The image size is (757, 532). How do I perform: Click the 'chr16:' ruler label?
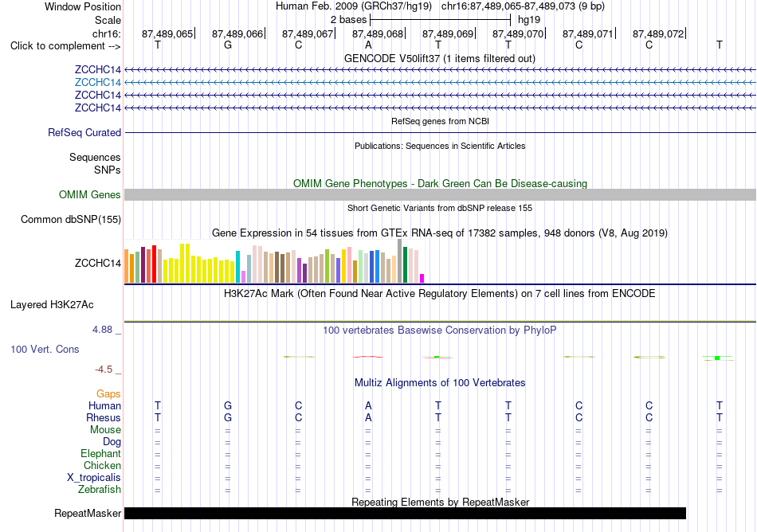click(106, 33)
